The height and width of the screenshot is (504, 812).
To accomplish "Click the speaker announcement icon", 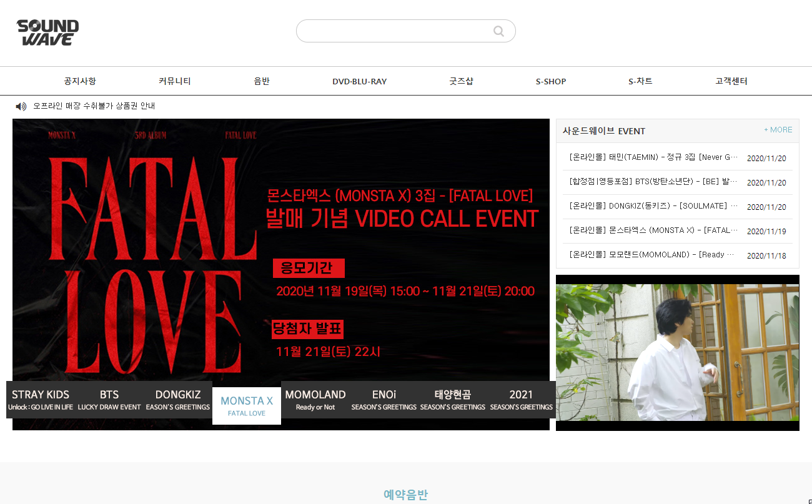I will pyautogui.click(x=21, y=106).
